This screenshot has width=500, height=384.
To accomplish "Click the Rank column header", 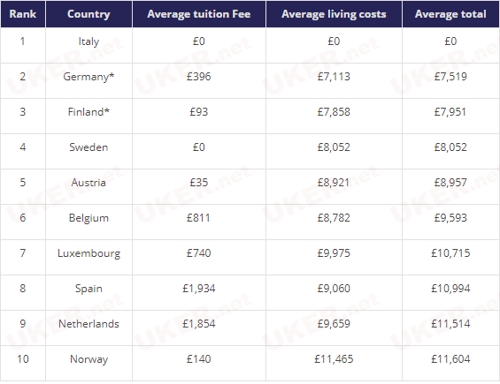I will coord(23,14).
